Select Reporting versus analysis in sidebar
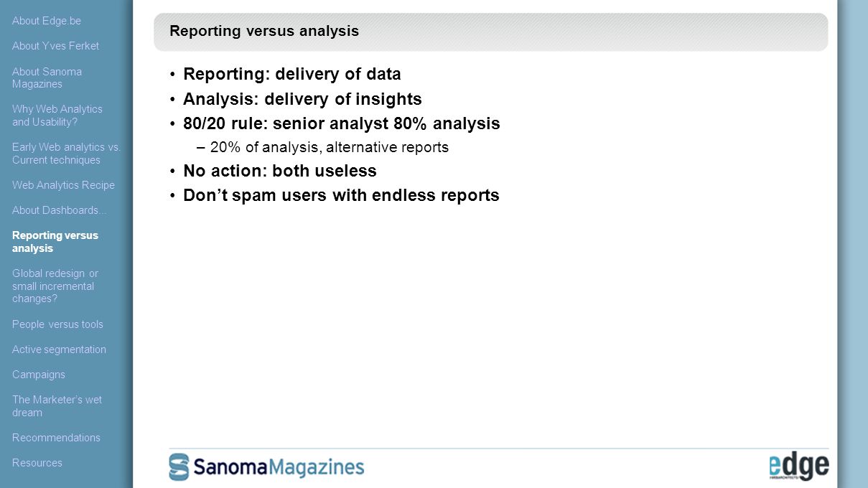 pyautogui.click(x=55, y=242)
